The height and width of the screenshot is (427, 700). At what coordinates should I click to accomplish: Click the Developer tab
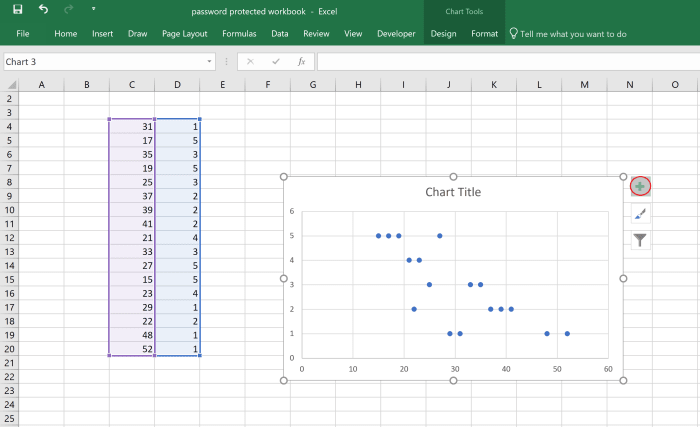(396, 33)
